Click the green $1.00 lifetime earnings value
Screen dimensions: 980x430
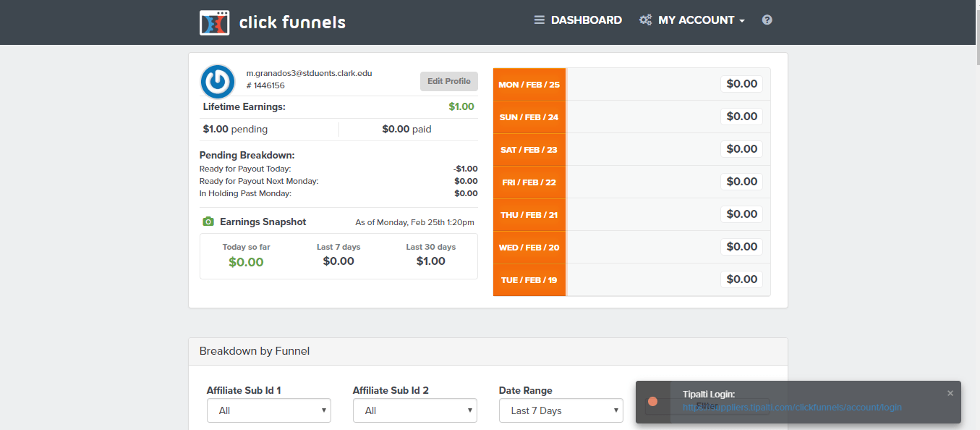461,107
